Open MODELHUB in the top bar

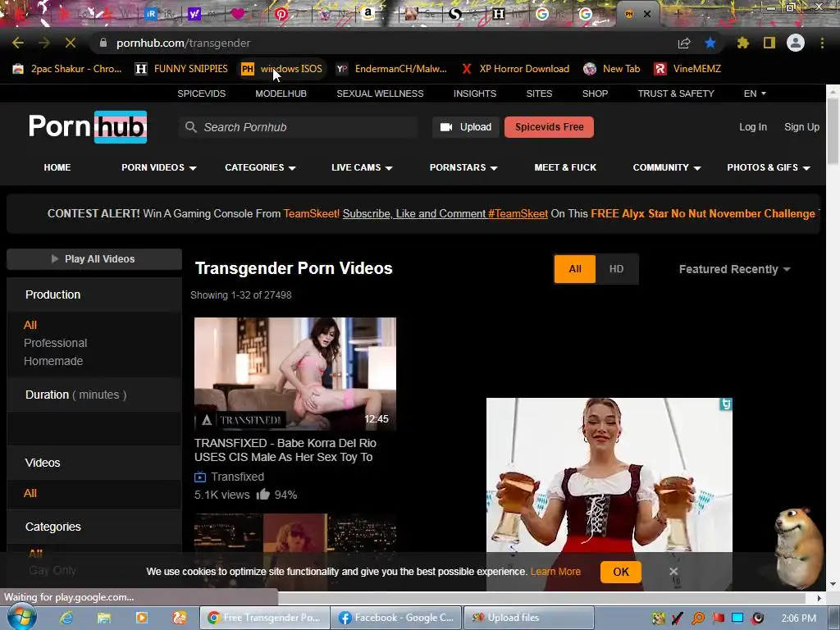(281, 94)
